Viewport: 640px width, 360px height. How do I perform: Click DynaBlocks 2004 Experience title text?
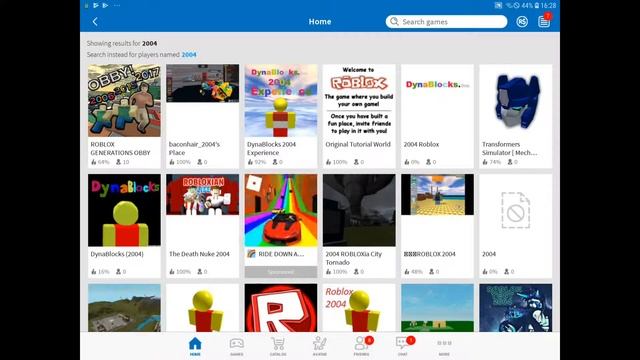tap(271, 149)
